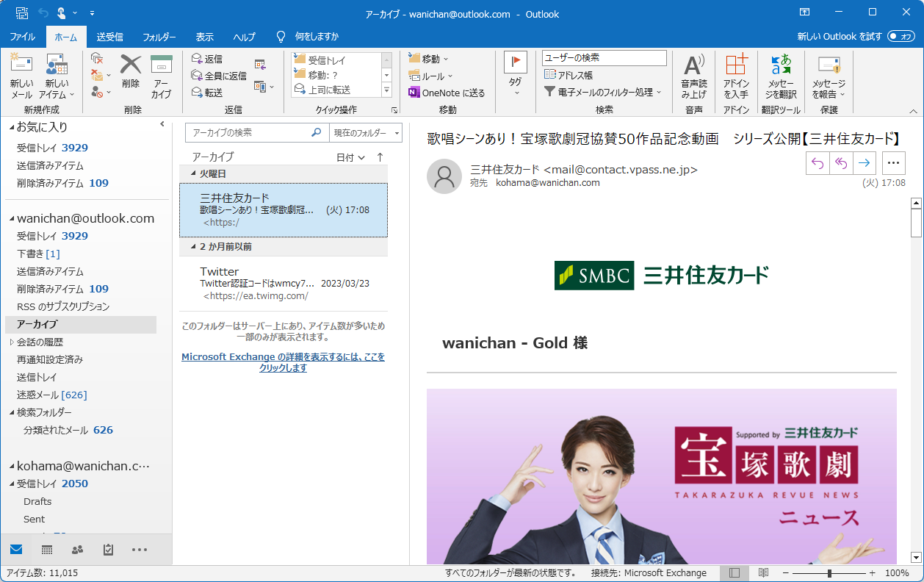Open 電子メールのフィルター処理 dropdown

pyautogui.click(x=602, y=92)
